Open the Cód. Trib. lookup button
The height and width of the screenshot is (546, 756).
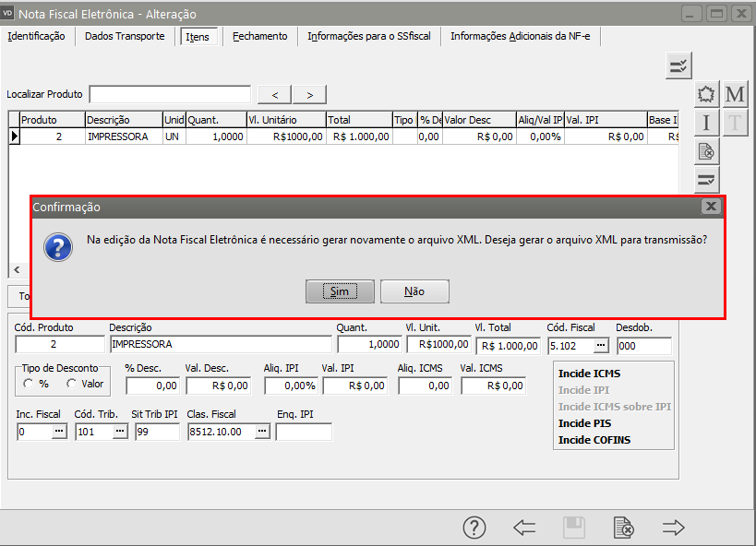[120, 432]
